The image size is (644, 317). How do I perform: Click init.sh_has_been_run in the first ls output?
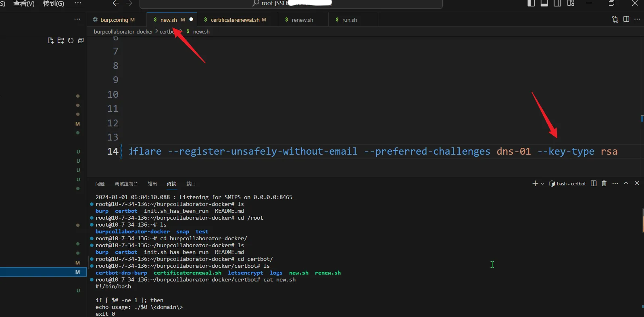tap(176, 211)
